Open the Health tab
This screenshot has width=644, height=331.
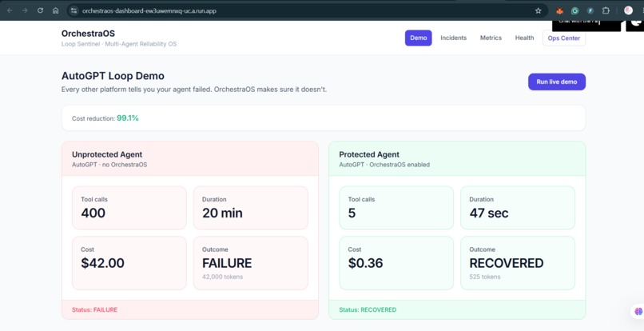524,38
